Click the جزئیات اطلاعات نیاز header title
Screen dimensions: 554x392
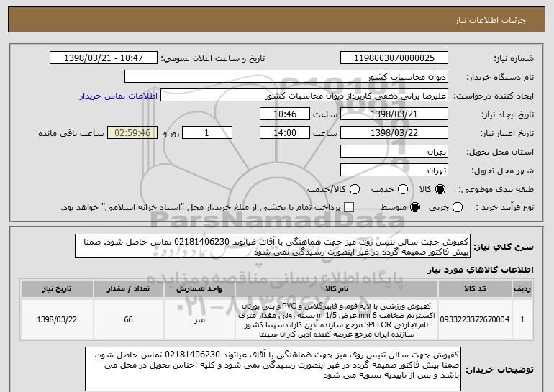pos(490,20)
